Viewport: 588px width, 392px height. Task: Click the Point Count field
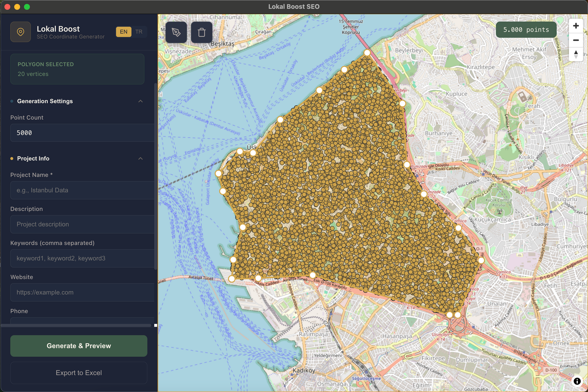(x=82, y=133)
